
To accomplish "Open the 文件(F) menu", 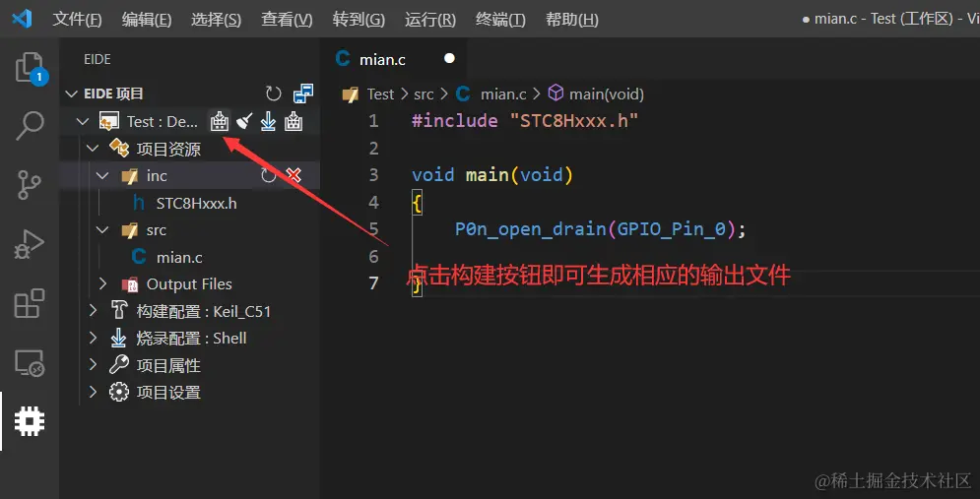I will tap(77, 20).
